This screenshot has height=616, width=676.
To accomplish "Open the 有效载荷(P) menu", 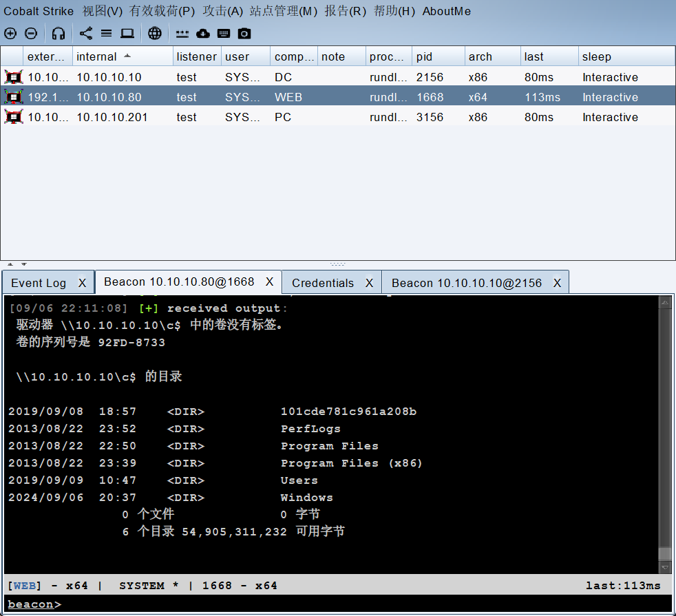I will pyautogui.click(x=162, y=11).
